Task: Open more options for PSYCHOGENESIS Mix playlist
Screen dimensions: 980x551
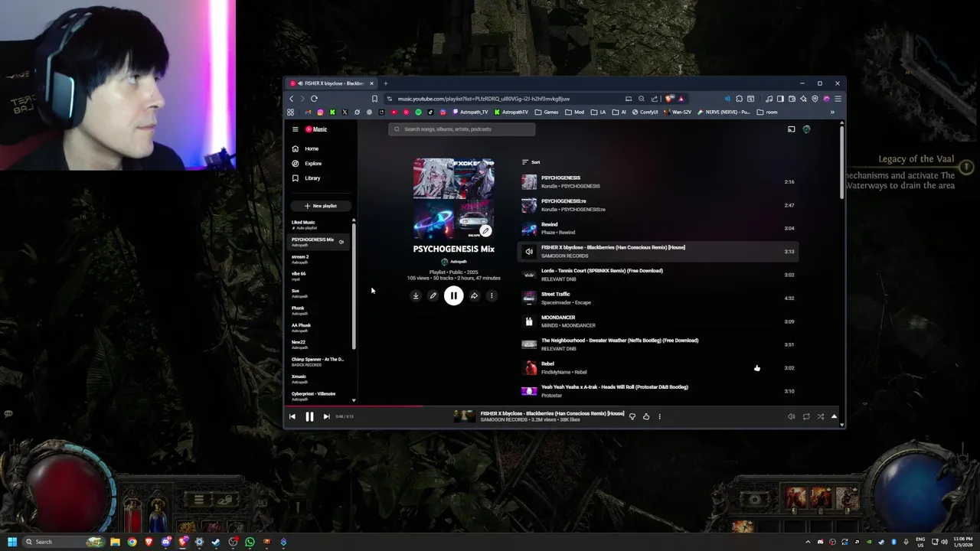Action: [x=492, y=295]
